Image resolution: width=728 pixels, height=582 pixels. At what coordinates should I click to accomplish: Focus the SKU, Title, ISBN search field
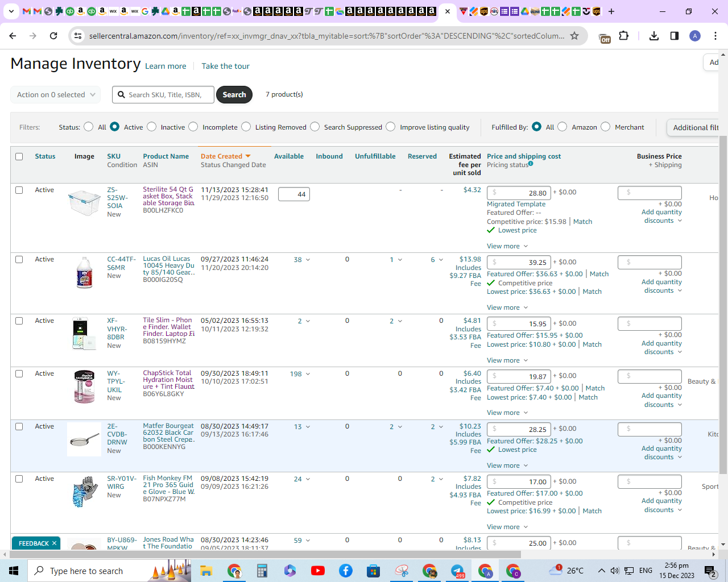point(164,94)
